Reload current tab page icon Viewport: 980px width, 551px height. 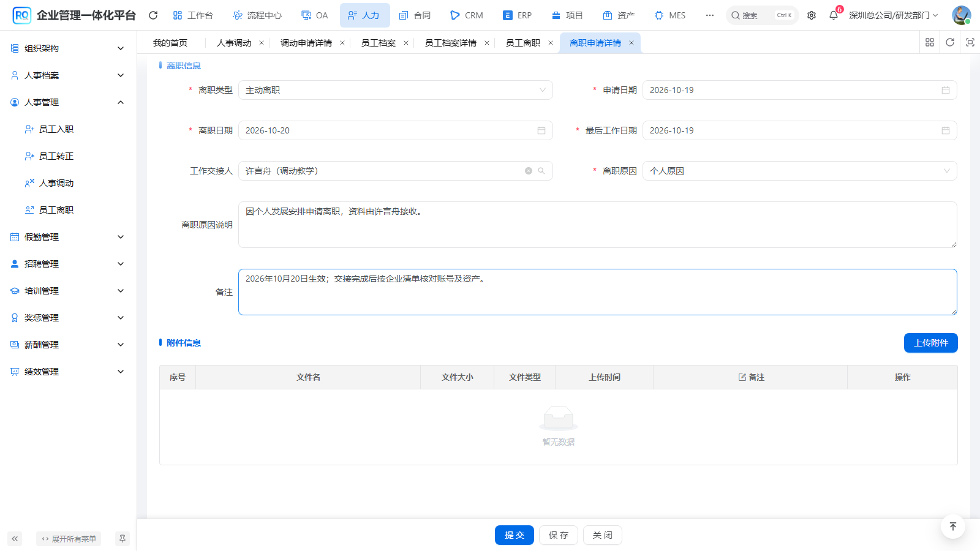click(x=950, y=42)
